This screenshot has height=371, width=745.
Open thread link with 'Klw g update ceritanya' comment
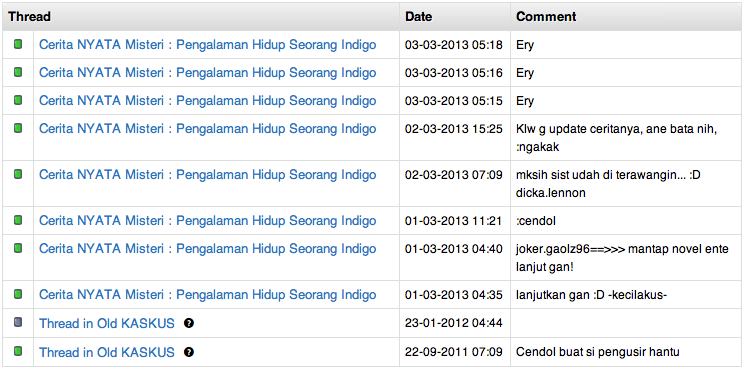[208, 129]
